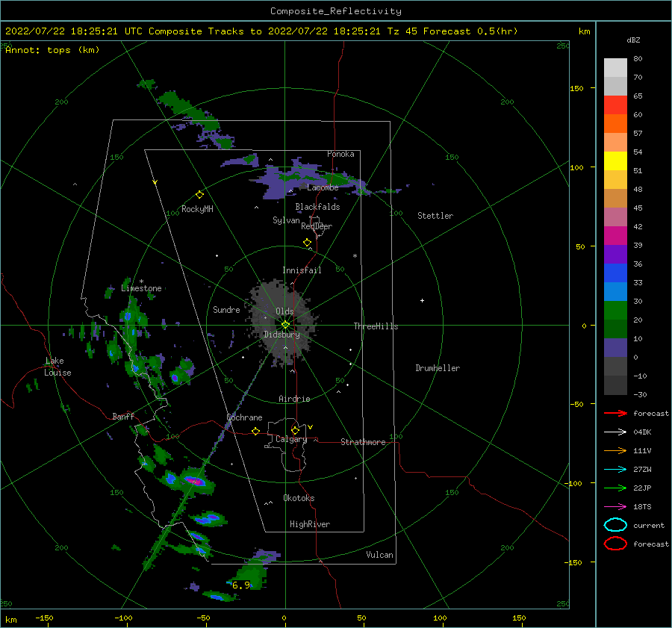Screen dimensions: 672x628
Task: Click the Banff town label
Action: (x=123, y=416)
